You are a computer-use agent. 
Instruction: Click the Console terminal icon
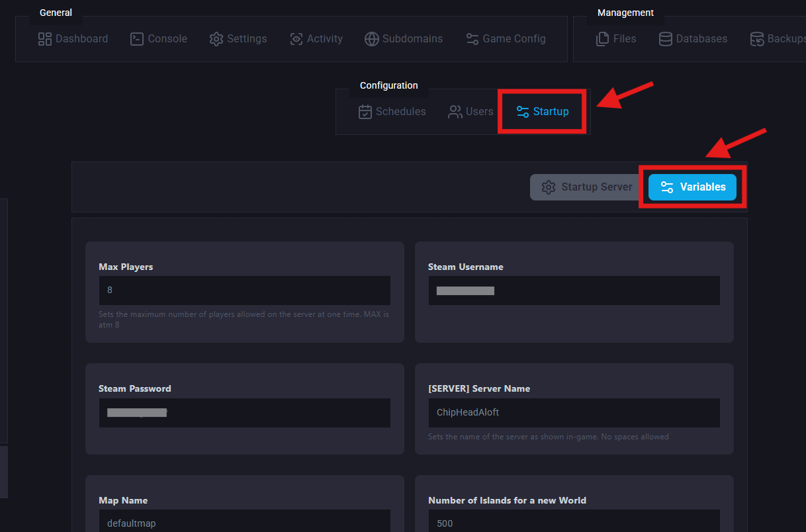coord(137,39)
